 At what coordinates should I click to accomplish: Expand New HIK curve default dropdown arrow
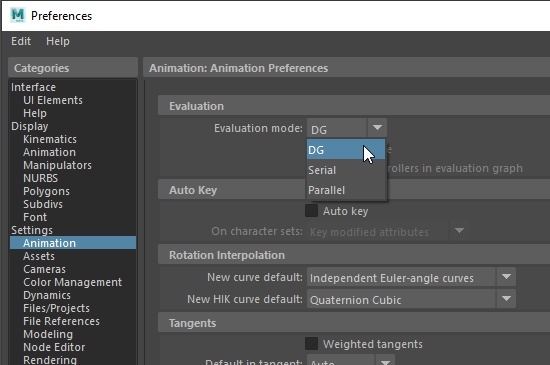coord(506,299)
